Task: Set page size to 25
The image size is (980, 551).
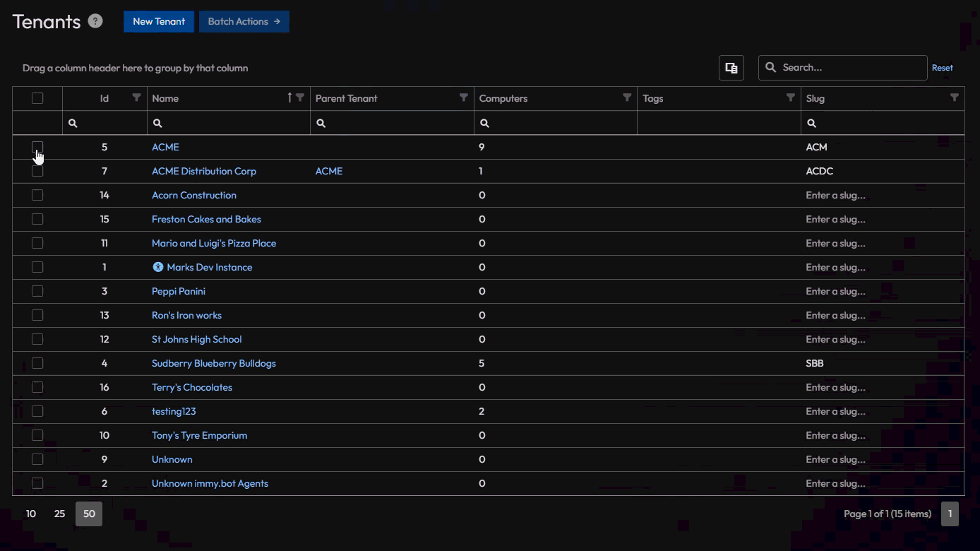Action: [x=60, y=514]
